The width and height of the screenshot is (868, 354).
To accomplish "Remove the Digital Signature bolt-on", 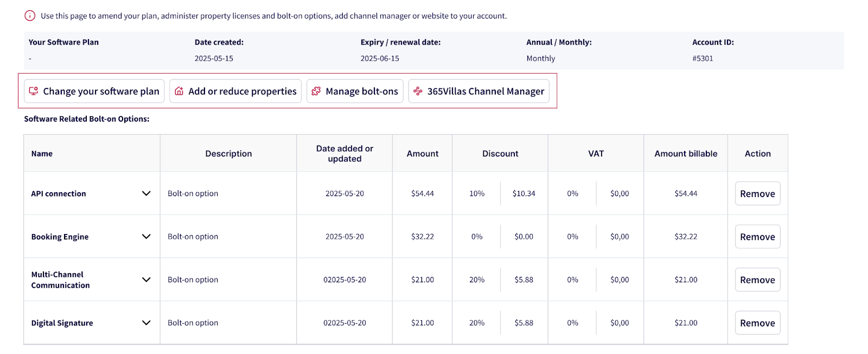I will point(757,323).
